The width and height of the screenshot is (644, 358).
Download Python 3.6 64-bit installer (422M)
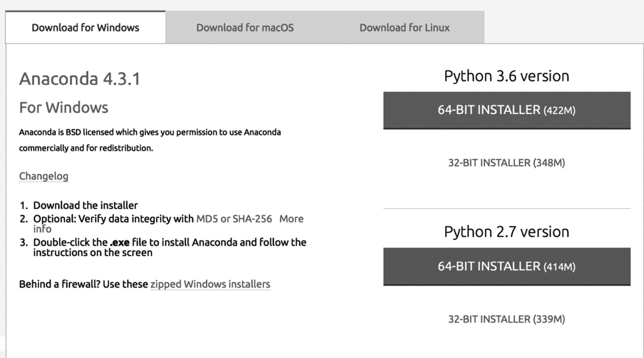507,110
